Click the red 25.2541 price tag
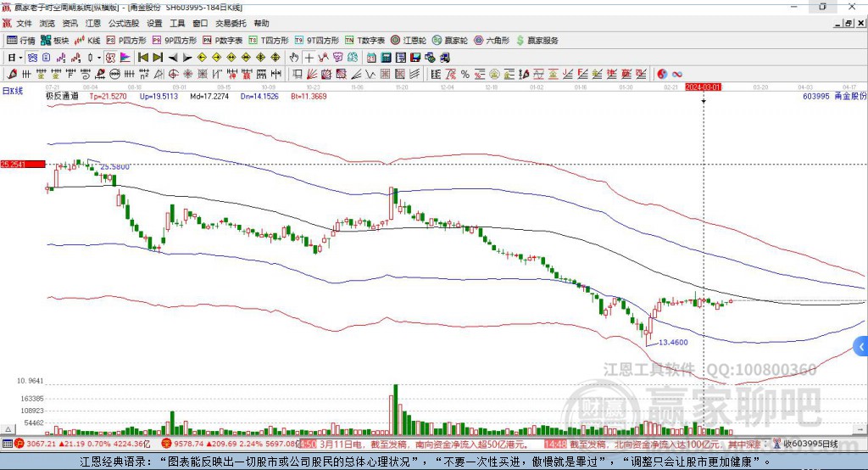Viewport: 868px width, 470px height. click(x=23, y=164)
